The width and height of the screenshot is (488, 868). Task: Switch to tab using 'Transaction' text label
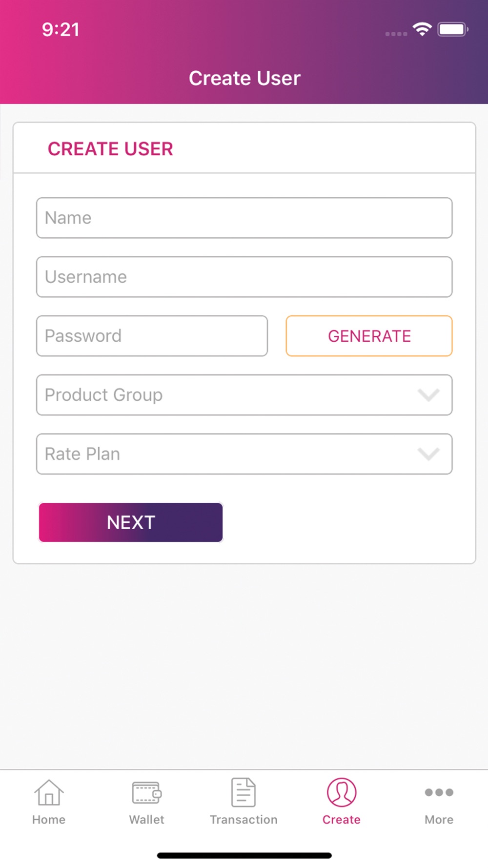tap(244, 820)
